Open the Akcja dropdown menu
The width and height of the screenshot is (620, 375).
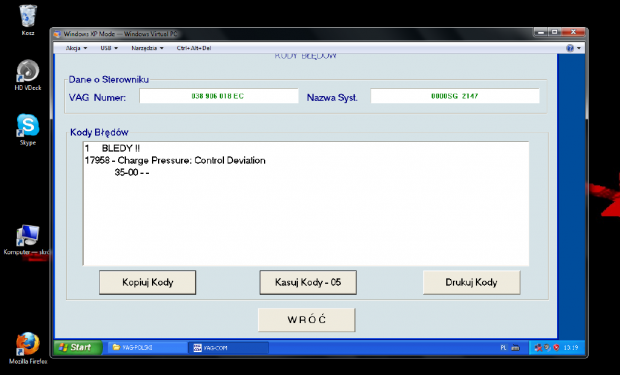[x=76, y=48]
